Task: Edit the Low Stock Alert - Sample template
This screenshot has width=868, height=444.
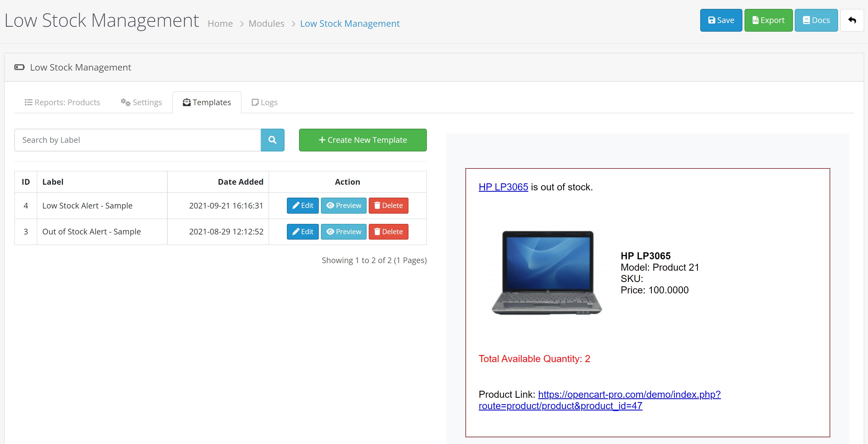Action: point(303,206)
